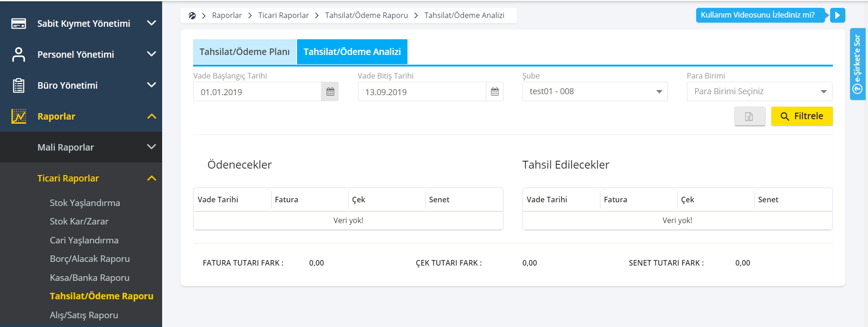The image size is (868, 327).
Task: Open Alış/Satış Raporu
Action: pyautogui.click(x=84, y=315)
